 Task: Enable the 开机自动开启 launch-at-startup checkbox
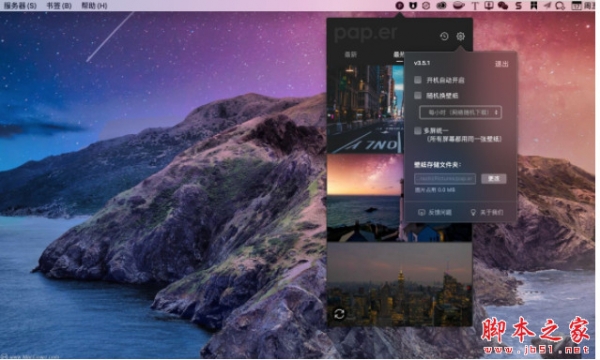pyautogui.click(x=418, y=80)
